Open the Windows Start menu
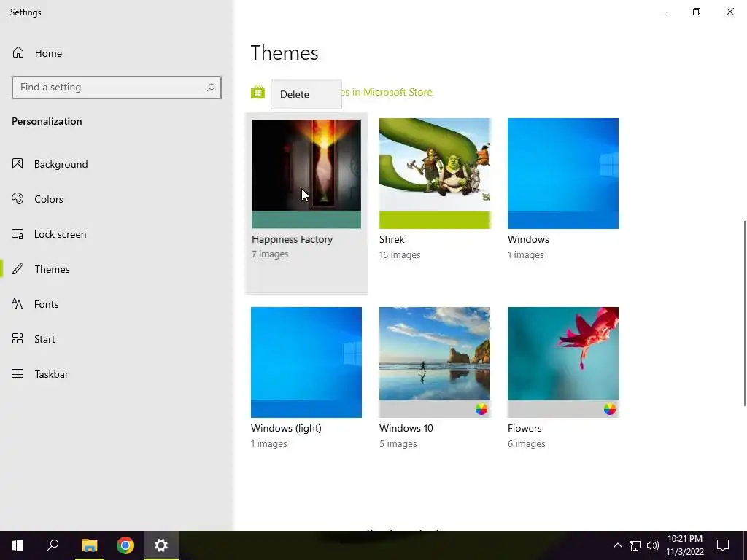This screenshot has width=747, height=560. coord(18,545)
